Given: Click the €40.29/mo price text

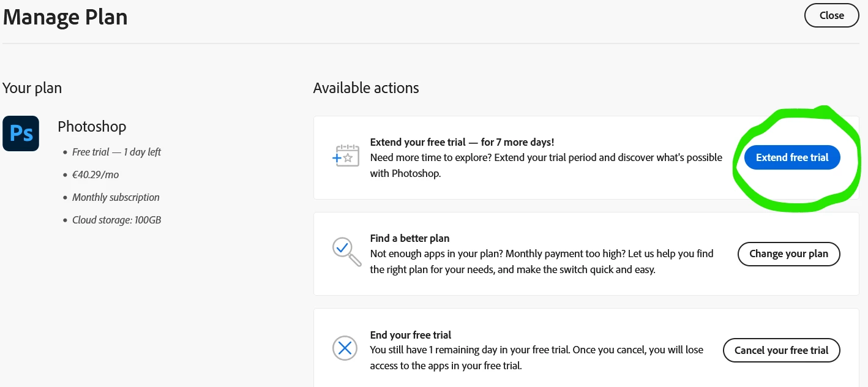Looking at the screenshot, I should [95, 175].
